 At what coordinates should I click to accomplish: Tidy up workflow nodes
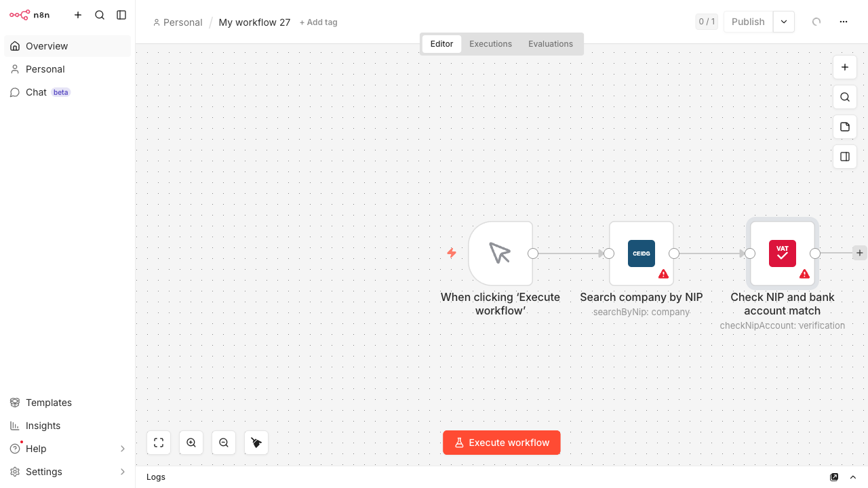[256, 443]
